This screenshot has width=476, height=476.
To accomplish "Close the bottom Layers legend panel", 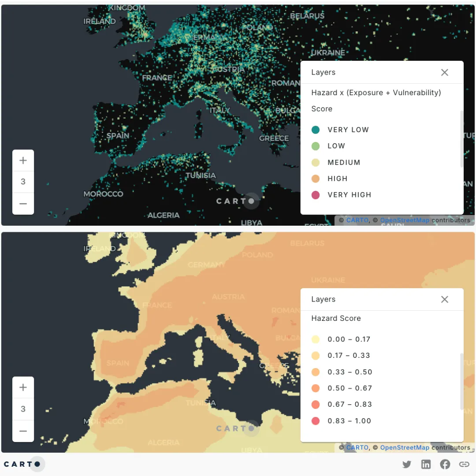I will [x=444, y=299].
